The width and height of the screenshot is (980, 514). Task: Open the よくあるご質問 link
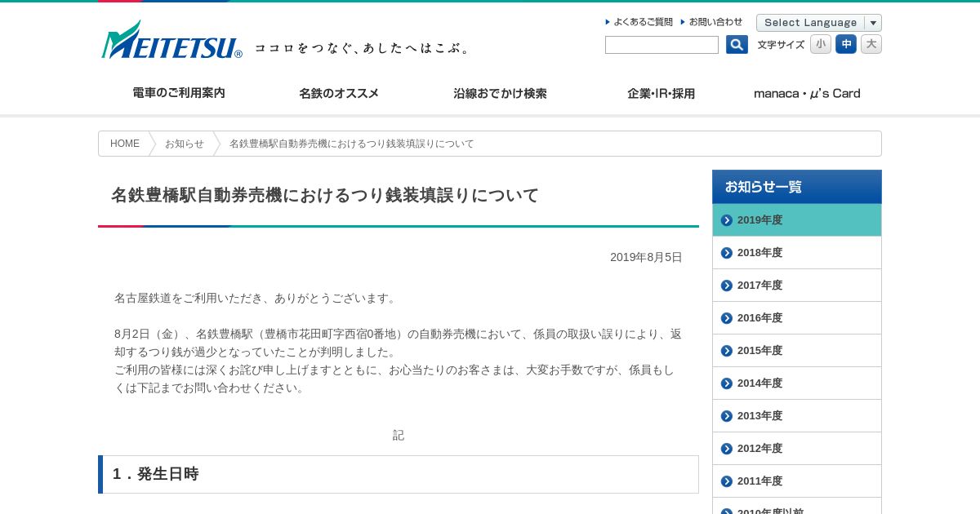coord(639,22)
